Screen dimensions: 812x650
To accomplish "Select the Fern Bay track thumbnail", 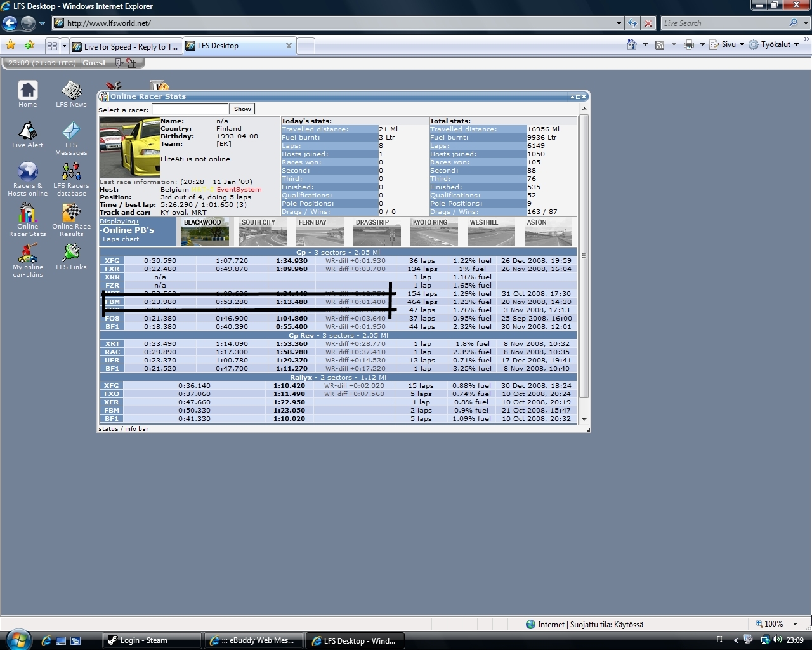I will 319,232.
